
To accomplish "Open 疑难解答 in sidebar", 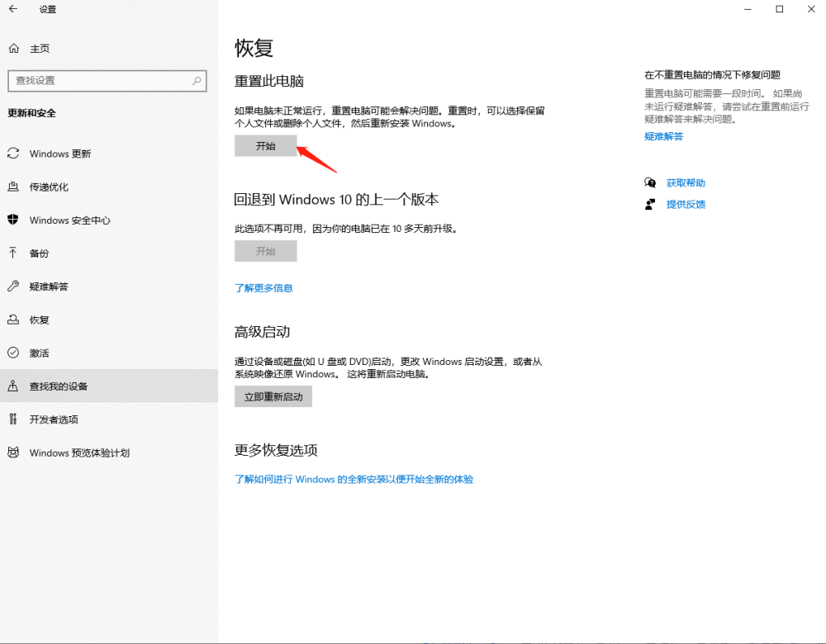I will point(109,286).
